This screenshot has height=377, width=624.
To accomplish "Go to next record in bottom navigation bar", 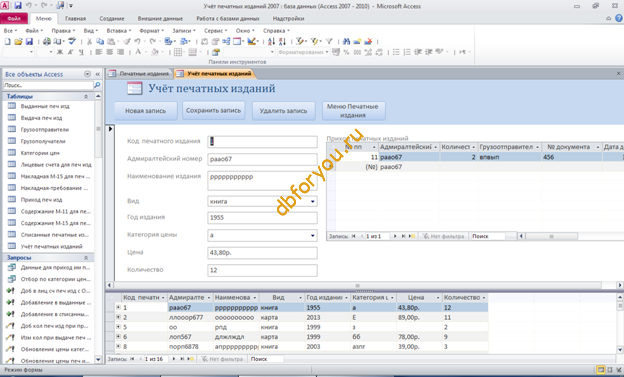I will (x=174, y=359).
